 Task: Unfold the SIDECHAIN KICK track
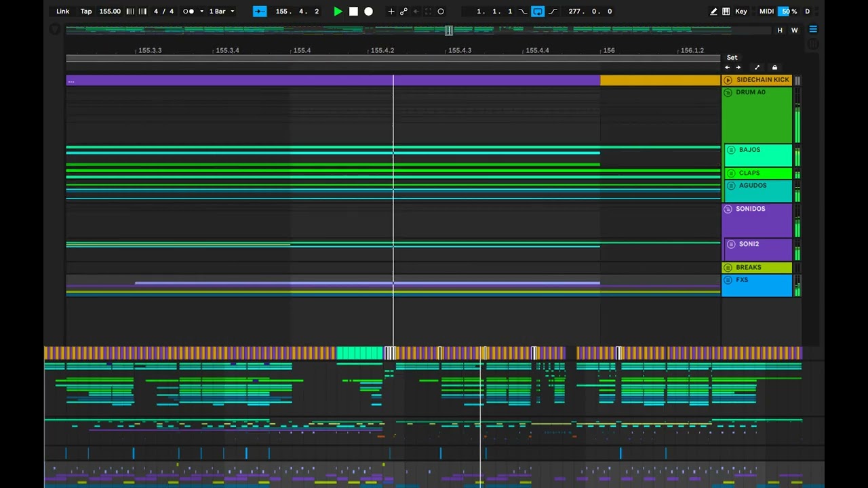click(x=728, y=80)
